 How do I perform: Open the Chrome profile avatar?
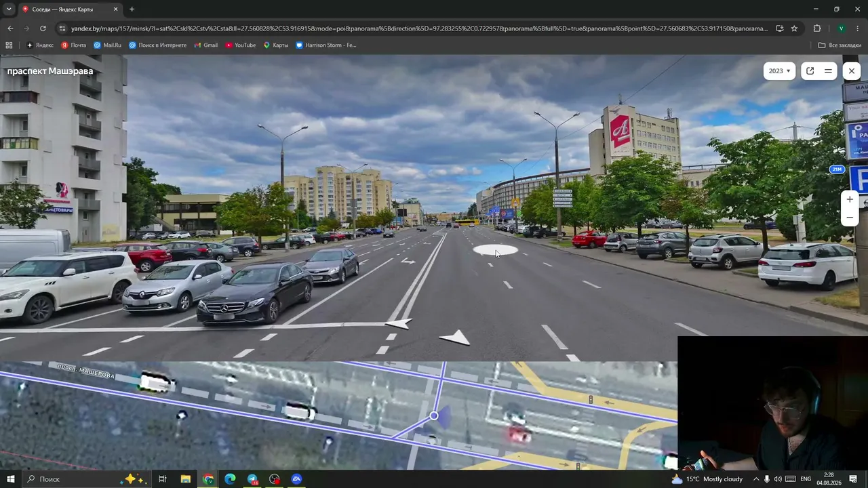point(841,28)
